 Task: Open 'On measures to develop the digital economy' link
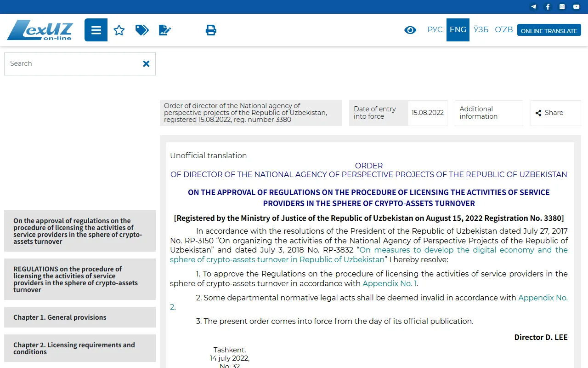click(369, 255)
